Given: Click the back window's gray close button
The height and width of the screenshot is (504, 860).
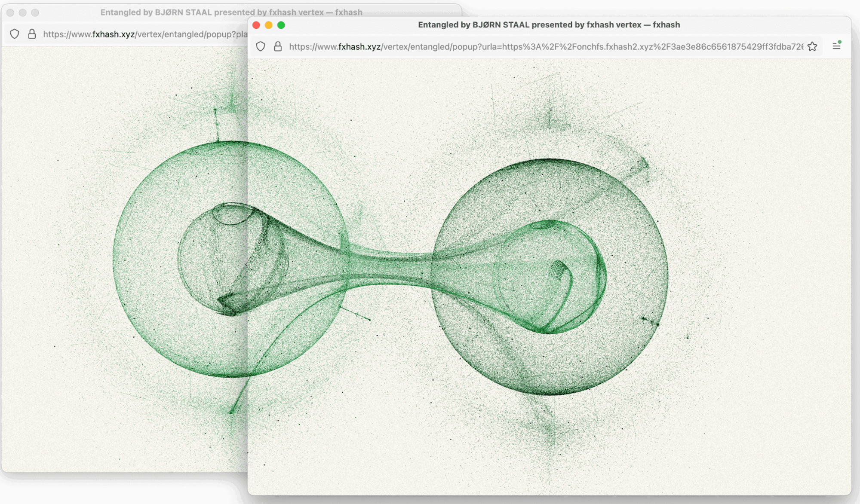Looking at the screenshot, I should point(10,12).
